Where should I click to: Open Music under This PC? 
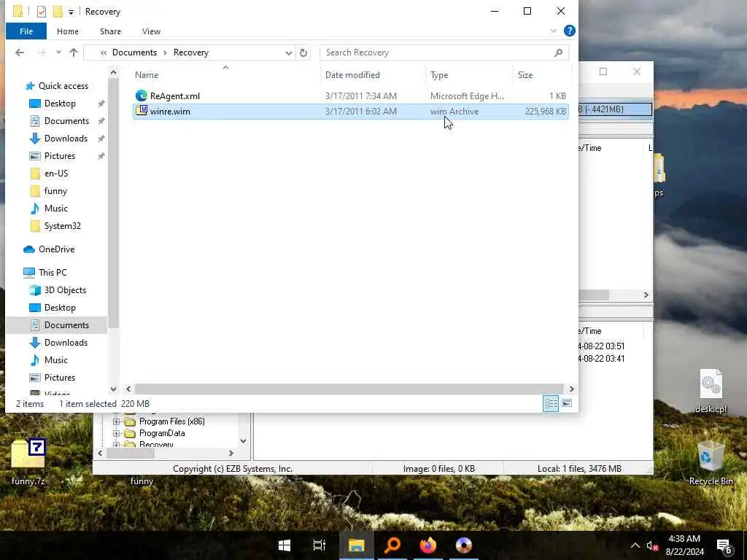point(55,360)
